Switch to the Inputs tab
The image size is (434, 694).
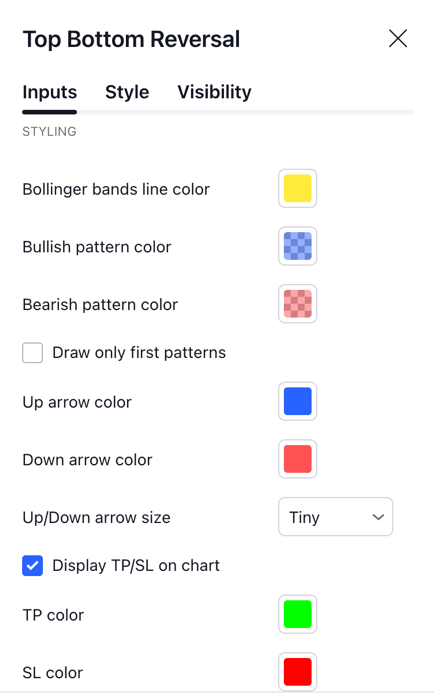50,92
